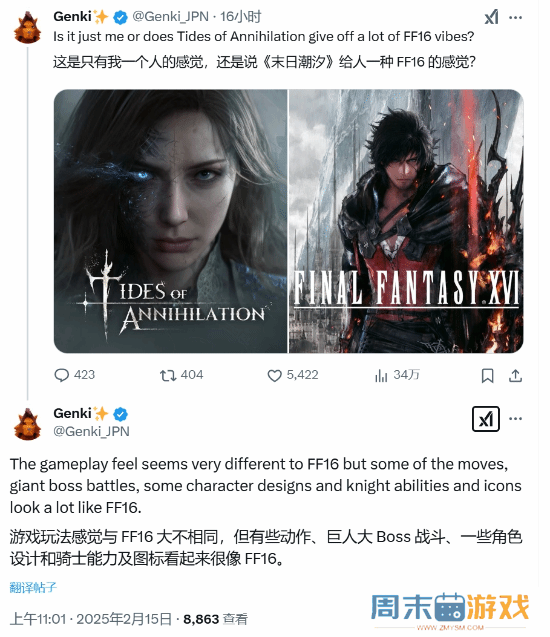Screen dimensions: 550x637
Task: Open Final Fantasy XVI image
Action: (406, 221)
